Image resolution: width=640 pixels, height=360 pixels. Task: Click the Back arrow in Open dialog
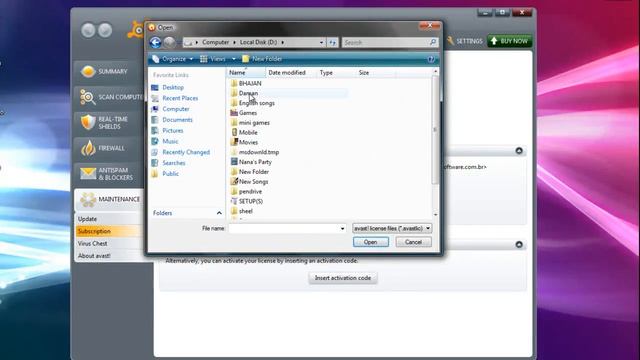tap(155, 42)
